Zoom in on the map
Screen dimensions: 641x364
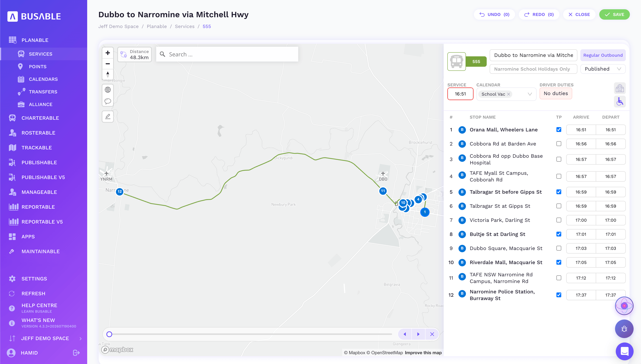point(108,53)
